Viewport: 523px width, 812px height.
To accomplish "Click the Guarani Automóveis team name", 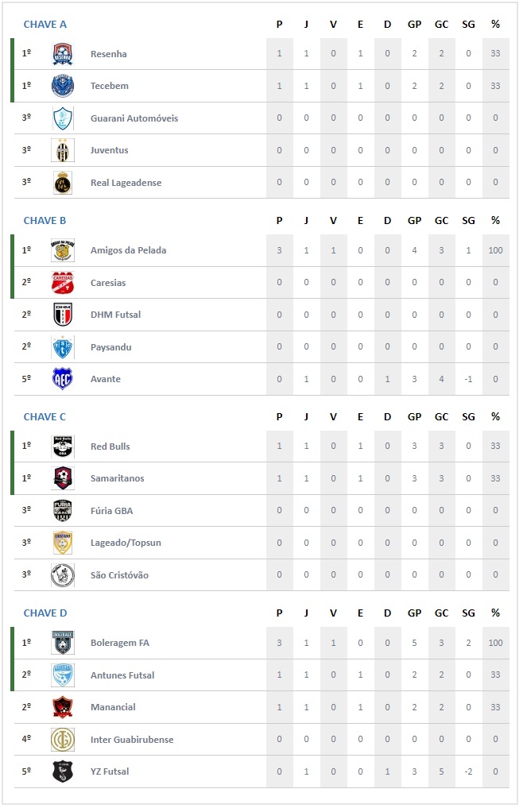I will pyautogui.click(x=134, y=118).
